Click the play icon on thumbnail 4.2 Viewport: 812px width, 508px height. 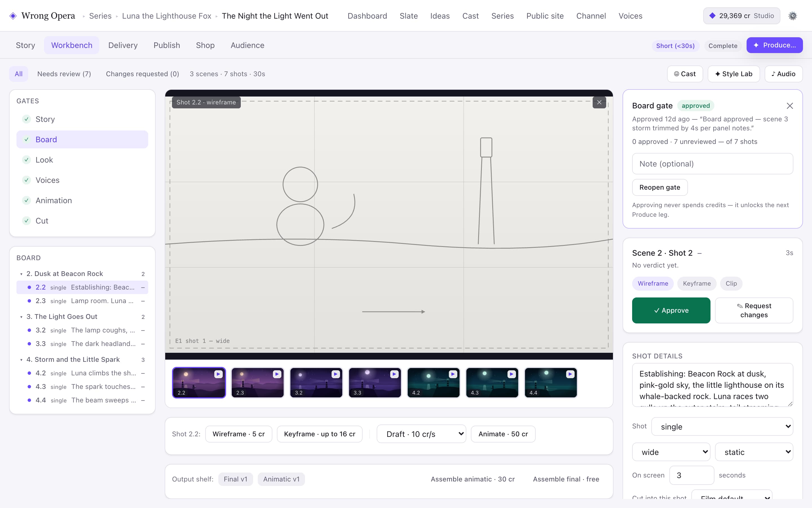453,374
